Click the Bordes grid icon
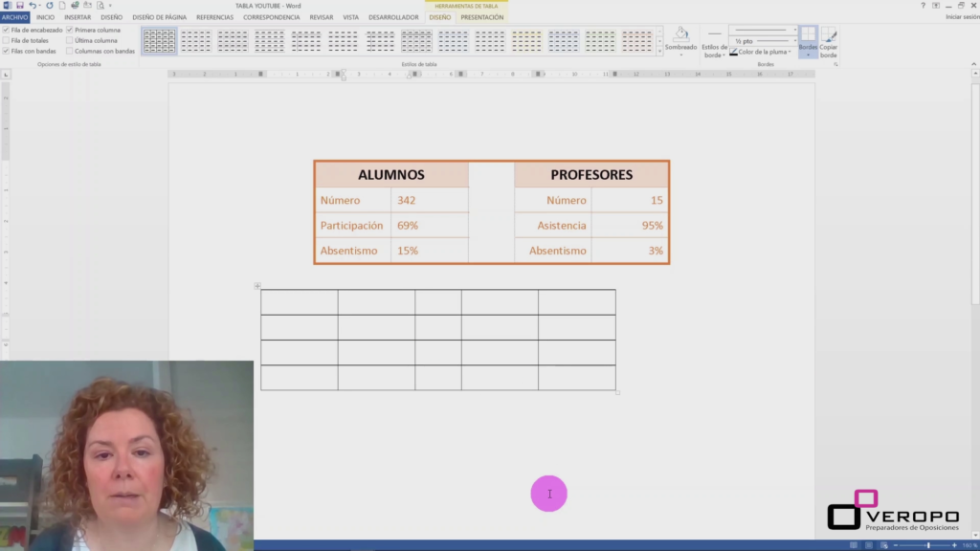Viewport: 980px width, 551px height. [x=808, y=34]
